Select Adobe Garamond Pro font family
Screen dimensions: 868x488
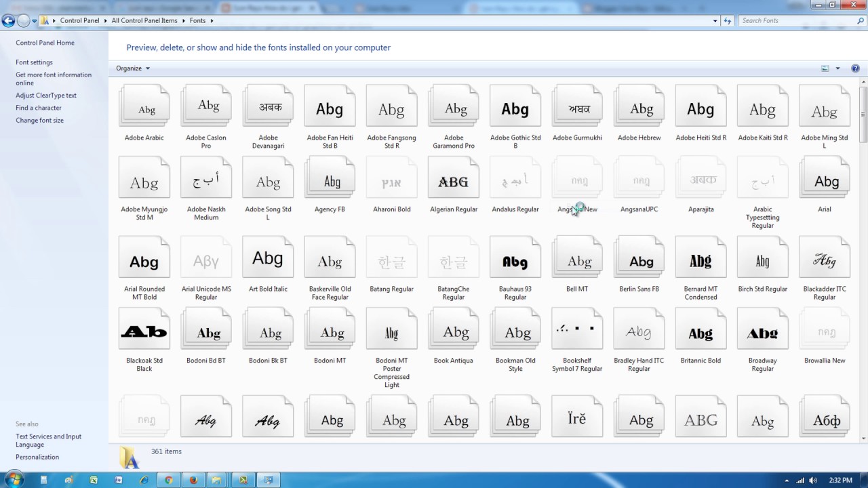coord(454,106)
